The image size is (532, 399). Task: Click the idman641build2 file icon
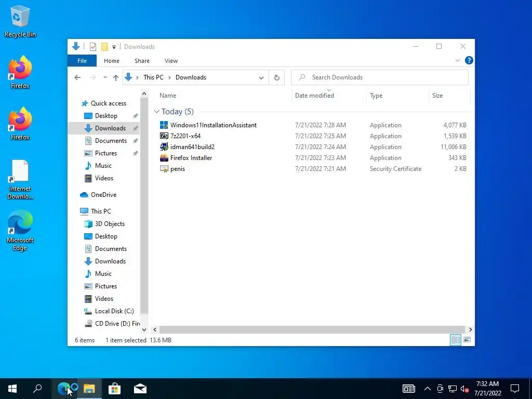[164, 147]
